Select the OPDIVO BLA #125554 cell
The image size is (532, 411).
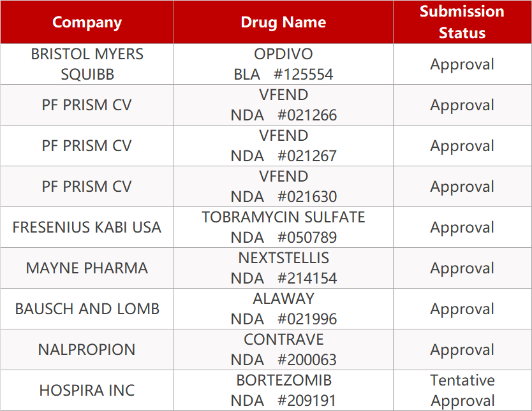tap(283, 64)
